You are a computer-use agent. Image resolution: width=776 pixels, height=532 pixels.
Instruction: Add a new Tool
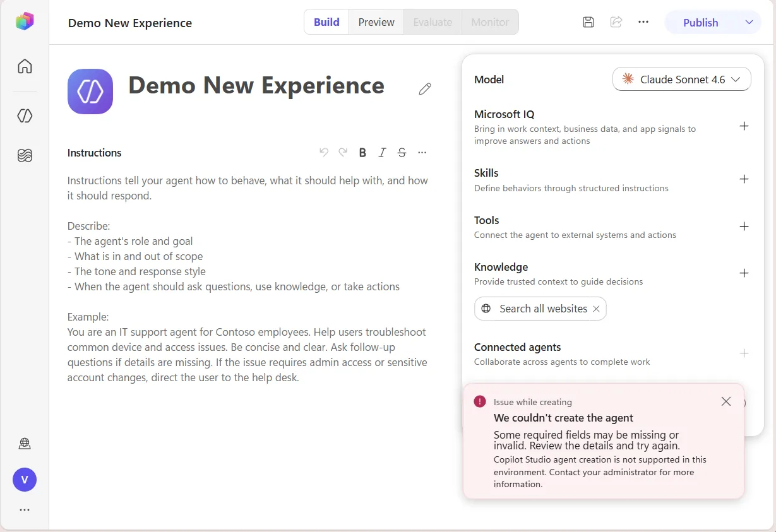744,227
